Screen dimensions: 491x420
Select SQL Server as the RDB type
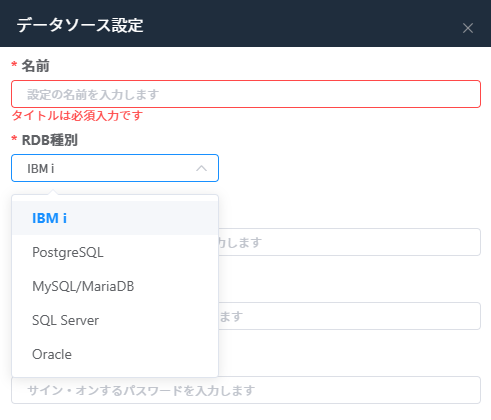click(115, 320)
